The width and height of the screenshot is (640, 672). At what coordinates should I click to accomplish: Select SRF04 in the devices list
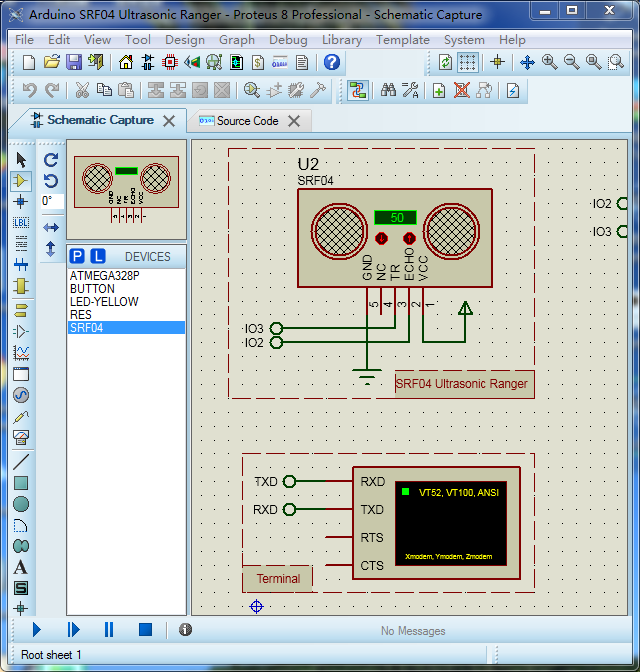[126, 328]
